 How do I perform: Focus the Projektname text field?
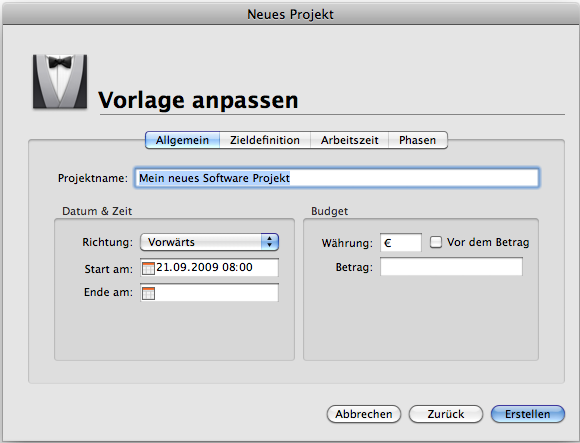tap(337, 178)
